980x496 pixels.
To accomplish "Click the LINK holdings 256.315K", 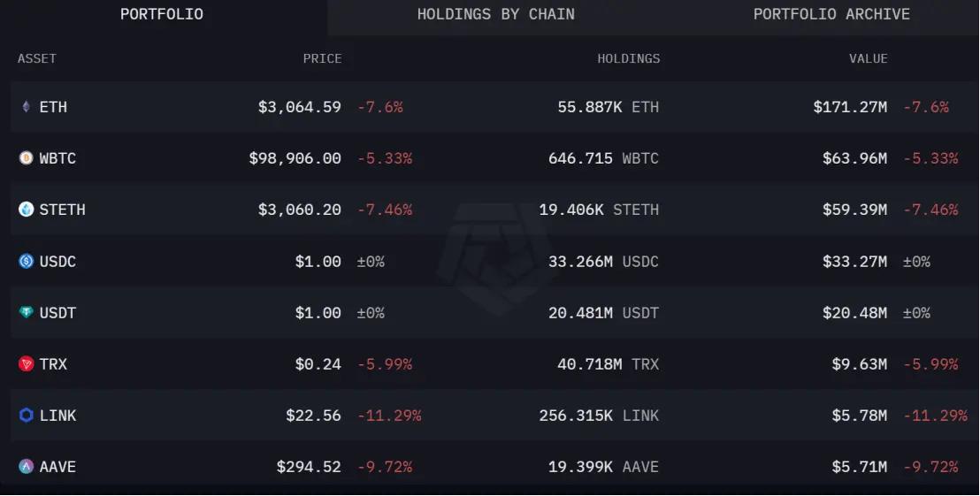I will 576,416.
